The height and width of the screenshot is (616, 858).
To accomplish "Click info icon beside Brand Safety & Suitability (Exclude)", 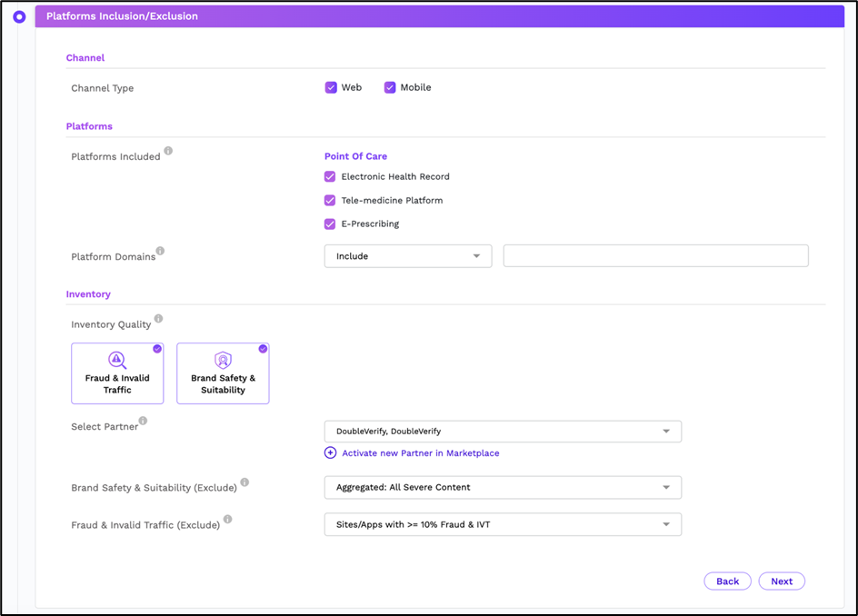I will (244, 482).
